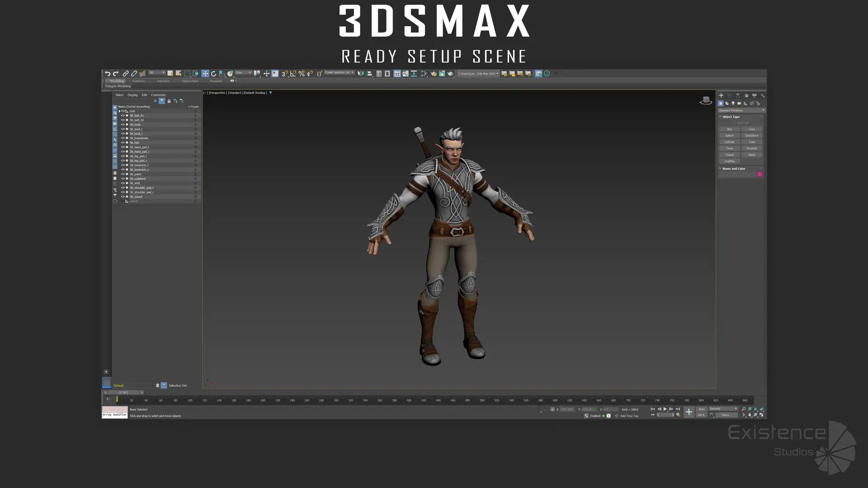Toggle visibility of SK_sword
The width and height of the screenshot is (868, 488).
pos(123,197)
